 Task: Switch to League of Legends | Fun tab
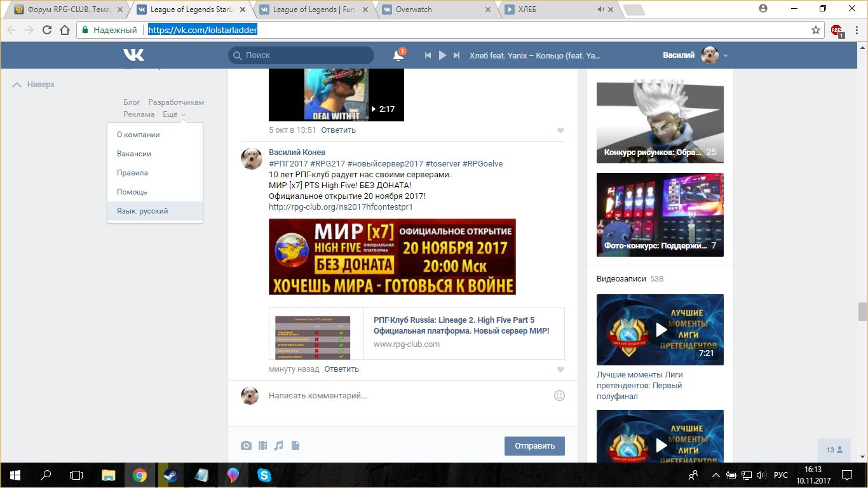click(313, 10)
